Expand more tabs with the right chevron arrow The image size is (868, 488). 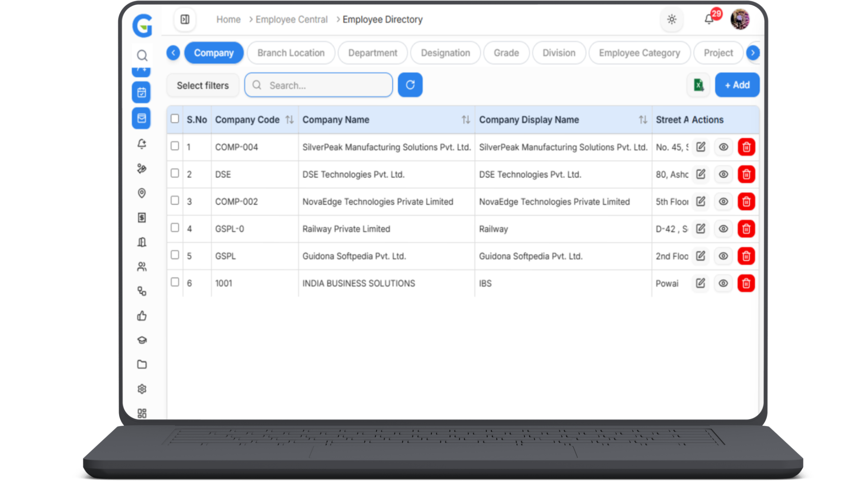[753, 53]
